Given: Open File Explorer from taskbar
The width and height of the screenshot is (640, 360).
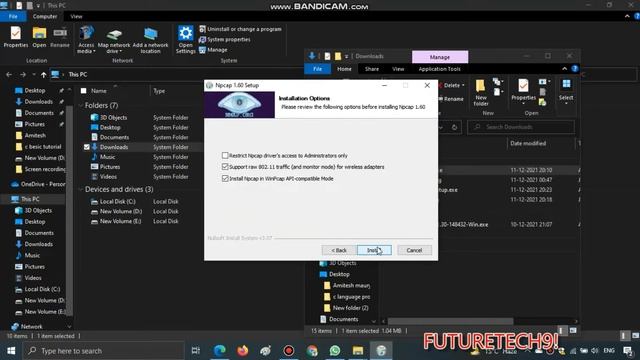Looking at the screenshot, I should click(x=358, y=350).
